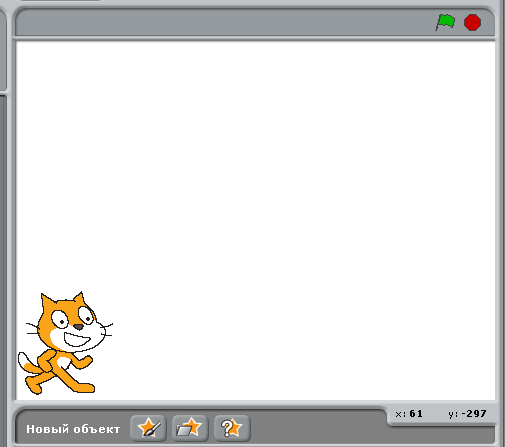This screenshot has height=447, width=505.
Task: Get a surprise sprite with the question-star icon
Action: [232, 428]
